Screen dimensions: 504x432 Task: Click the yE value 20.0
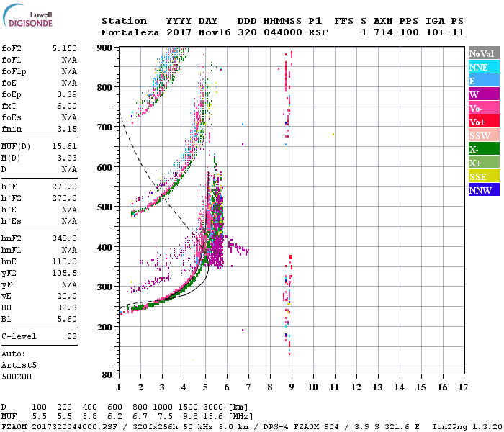click(x=67, y=296)
